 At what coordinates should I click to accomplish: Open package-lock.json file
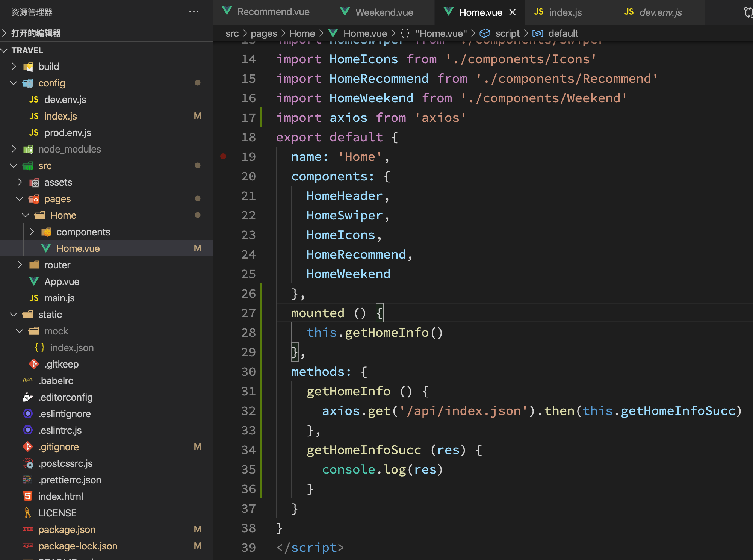tap(78, 546)
